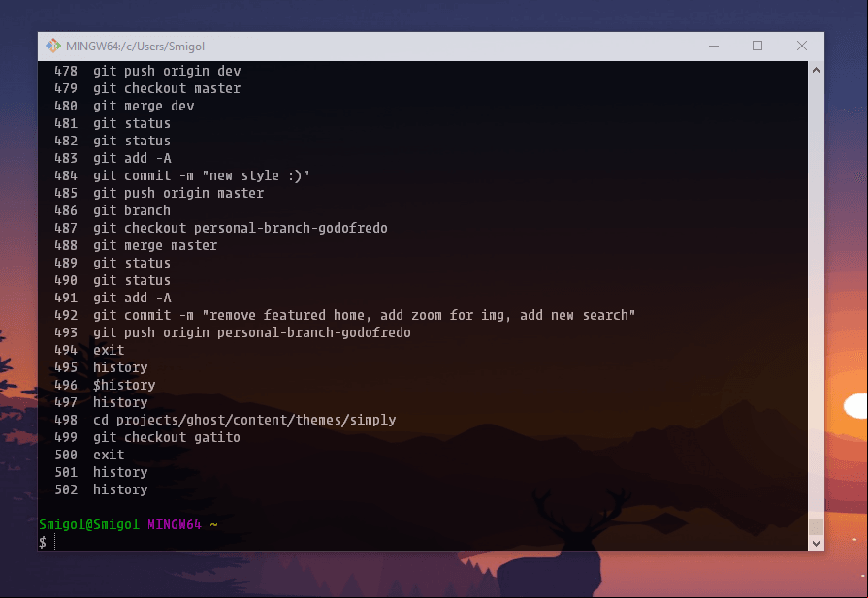Minimize the MINGW64 terminal window

pos(714,46)
